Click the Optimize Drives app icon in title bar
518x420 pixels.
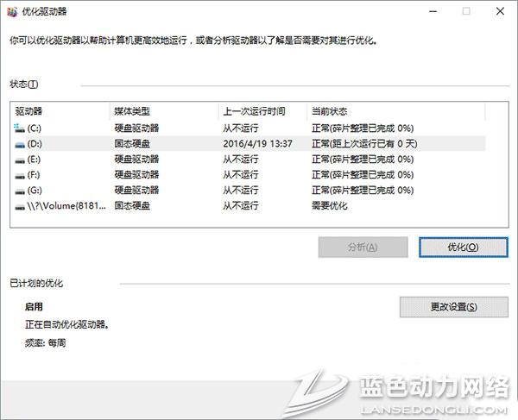[x=10, y=12]
